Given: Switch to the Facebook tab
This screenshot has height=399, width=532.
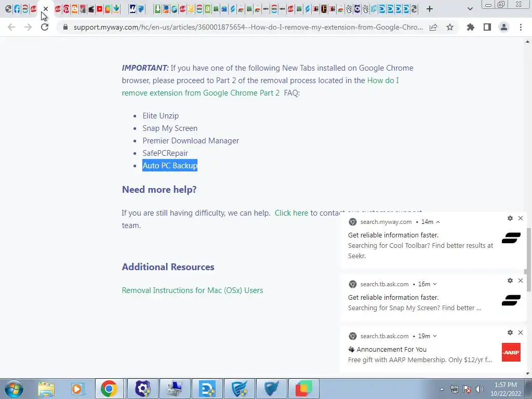Looking at the screenshot, I should (17, 9).
